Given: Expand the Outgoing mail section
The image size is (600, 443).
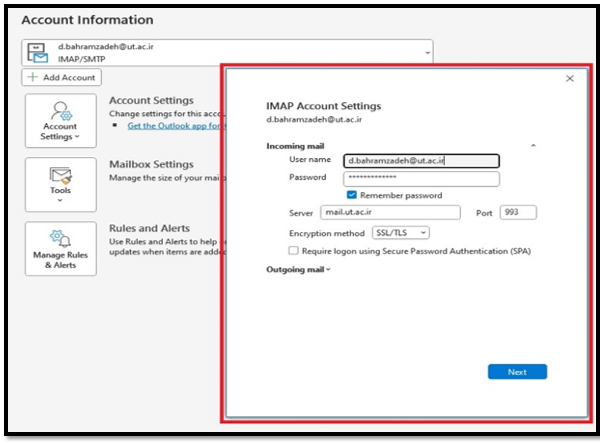Looking at the screenshot, I should point(298,270).
